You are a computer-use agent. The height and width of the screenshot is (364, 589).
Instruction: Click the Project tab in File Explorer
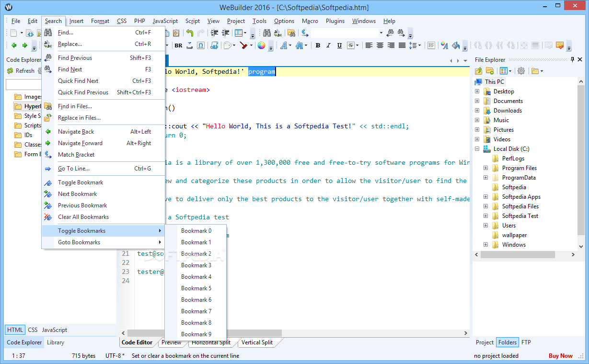485,342
